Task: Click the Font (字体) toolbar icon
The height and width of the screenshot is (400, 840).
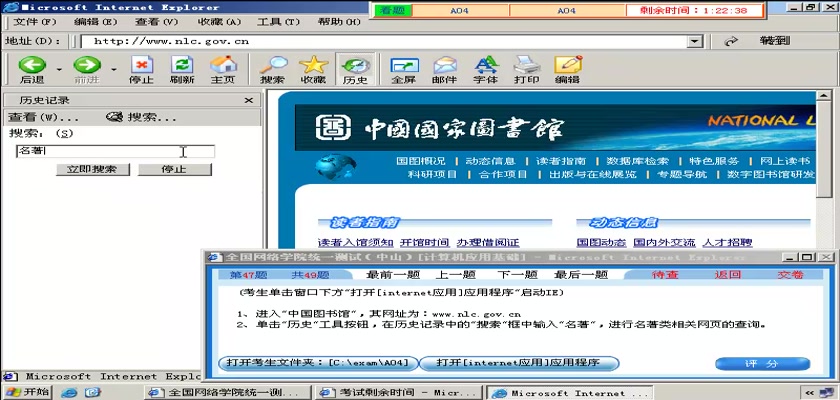Action: [x=486, y=65]
